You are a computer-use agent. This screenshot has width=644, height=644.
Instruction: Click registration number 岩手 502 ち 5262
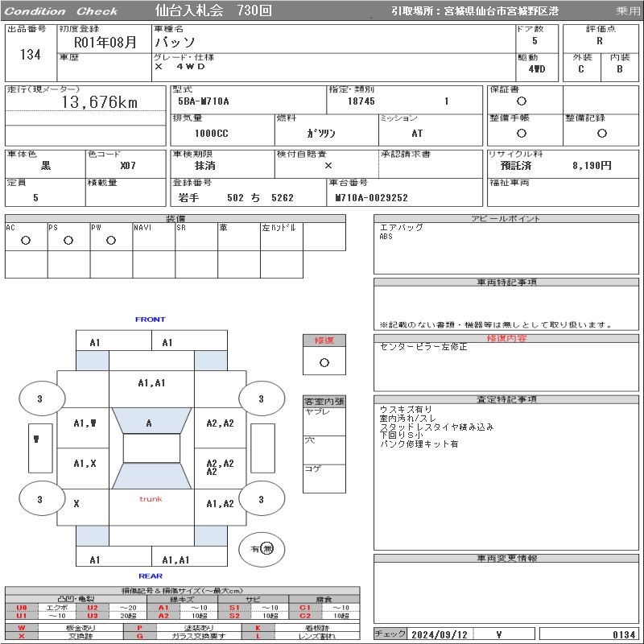[x=236, y=198]
